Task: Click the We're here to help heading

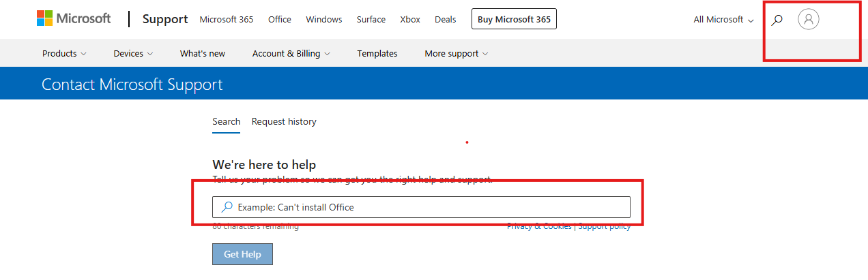Action: [264, 165]
